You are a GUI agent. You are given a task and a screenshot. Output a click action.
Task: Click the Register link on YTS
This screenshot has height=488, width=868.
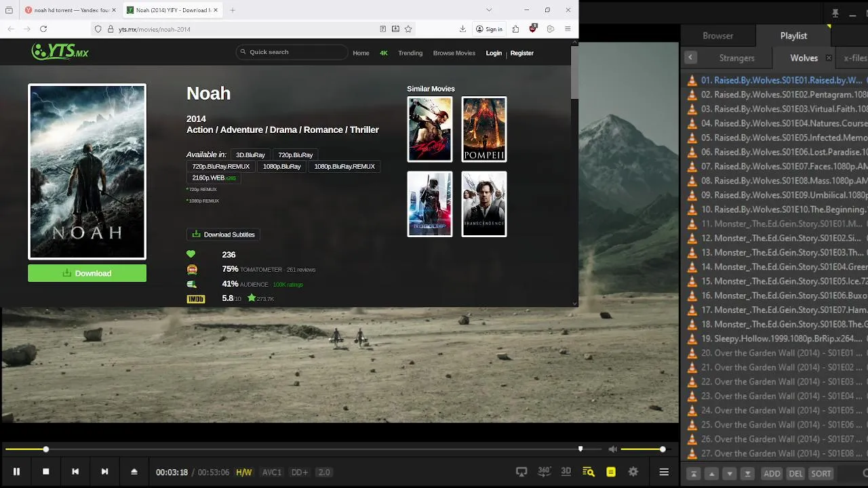click(522, 53)
